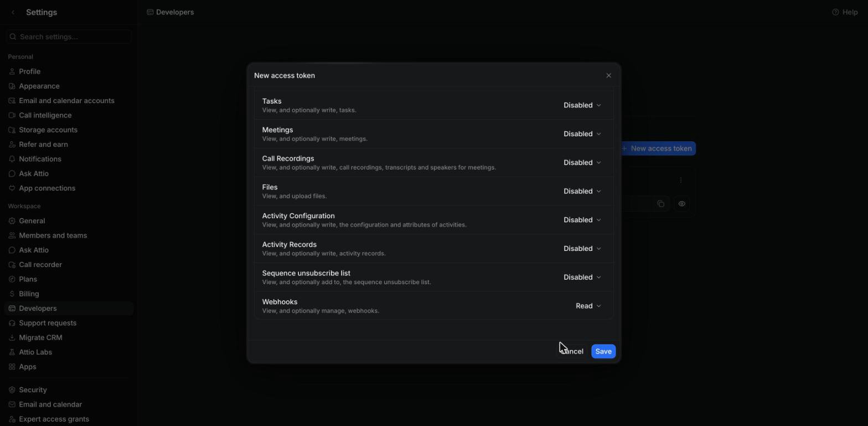Focus the Search settings field

pyautogui.click(x=69, y=37)
